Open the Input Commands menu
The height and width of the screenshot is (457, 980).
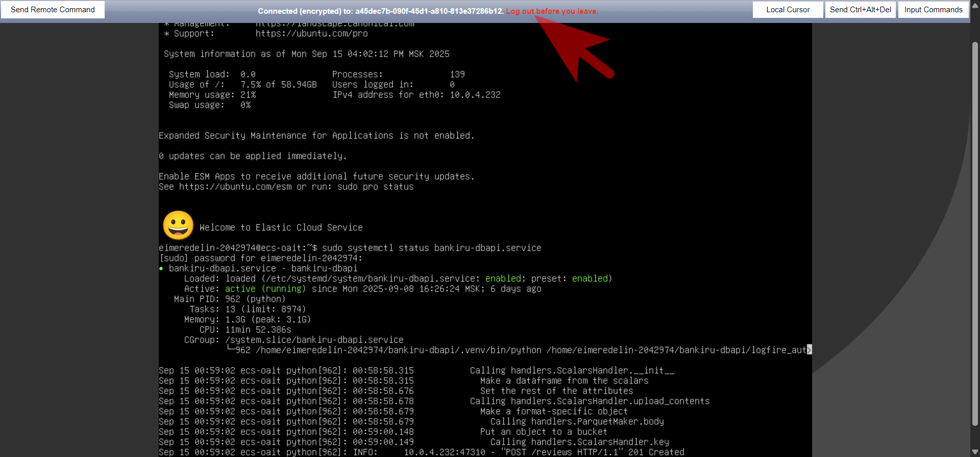pyautogui.click(x=933, y=10)
